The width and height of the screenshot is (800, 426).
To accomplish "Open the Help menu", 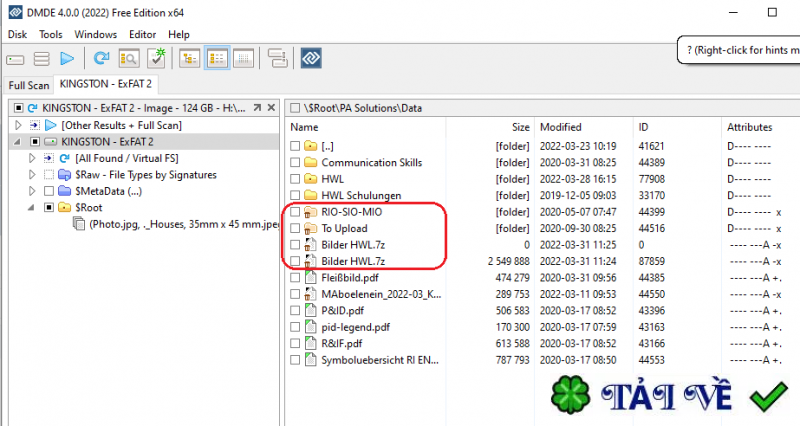I will click(179, 34).
